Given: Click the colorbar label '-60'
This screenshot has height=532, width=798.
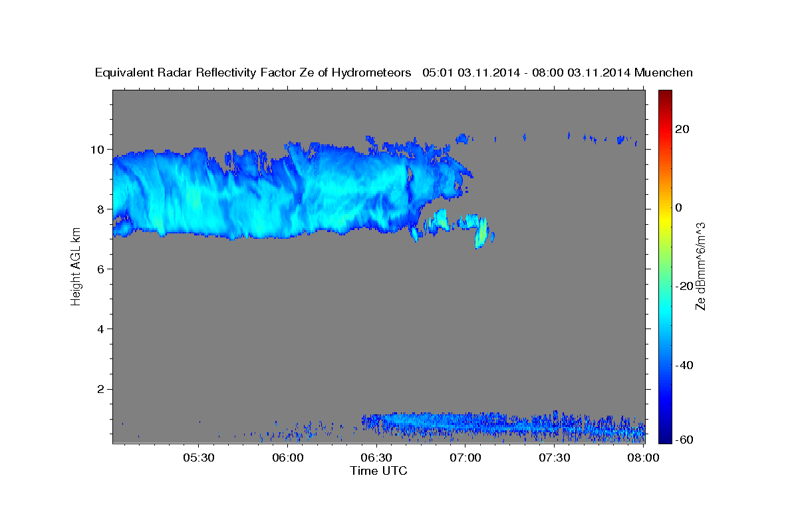Looking at the screenshot, I should click(x=685, y=440).
